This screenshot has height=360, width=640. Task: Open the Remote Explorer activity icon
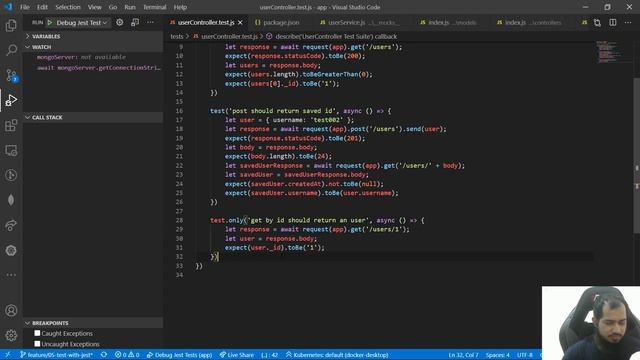click(x=11, y=150)
